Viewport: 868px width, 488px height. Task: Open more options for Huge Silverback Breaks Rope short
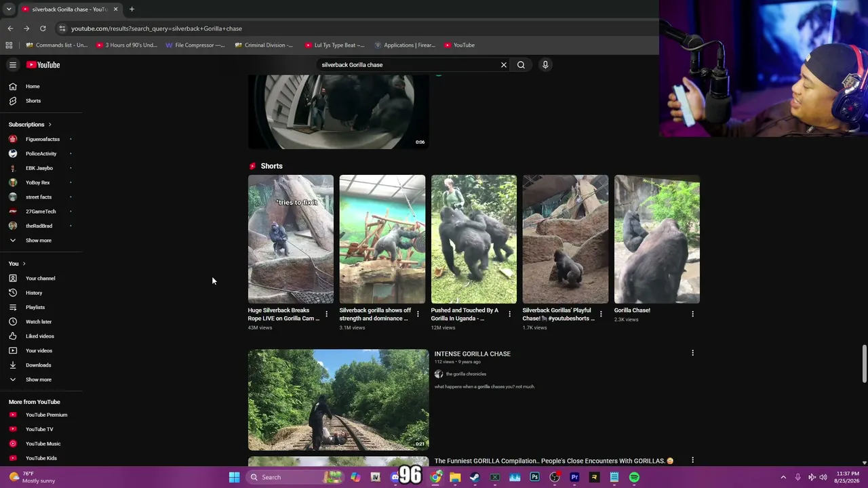point(326,314)
